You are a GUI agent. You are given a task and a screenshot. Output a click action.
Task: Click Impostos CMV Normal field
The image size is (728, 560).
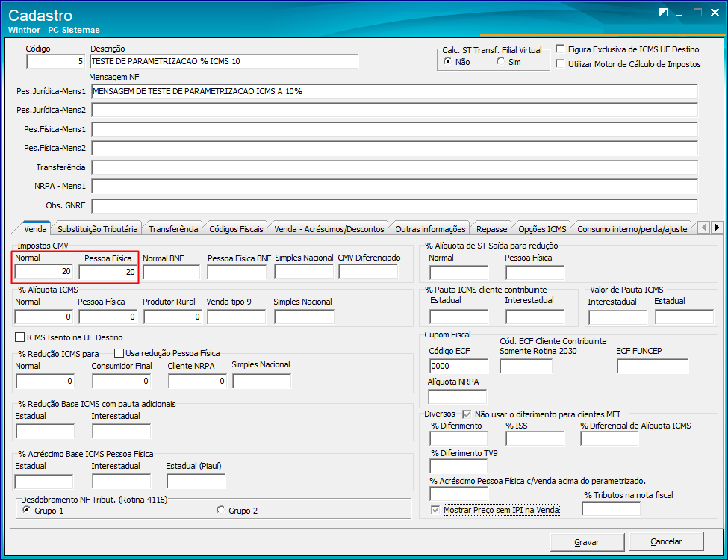(43, 272)
